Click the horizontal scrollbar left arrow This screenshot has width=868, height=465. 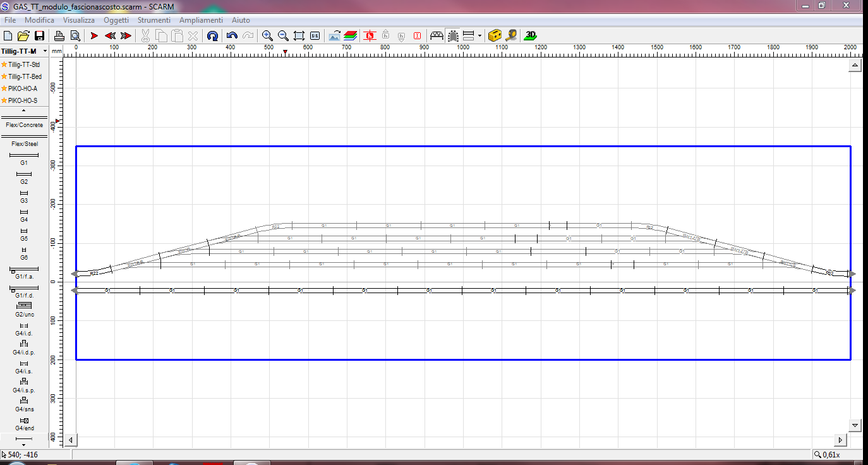[71, 440]
